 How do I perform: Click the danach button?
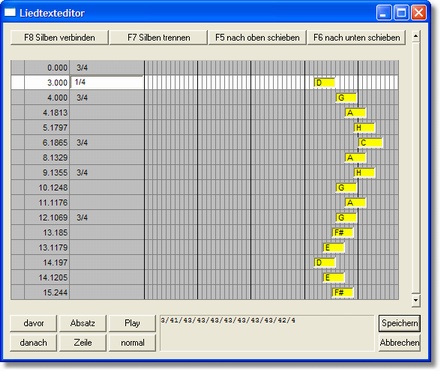click(x=34, y=343)
